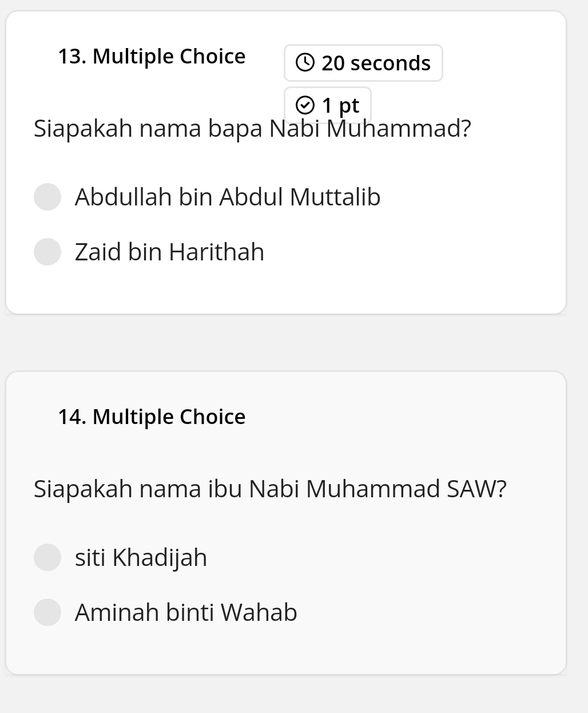Click the clock icon beside 20 seconds

305,62
